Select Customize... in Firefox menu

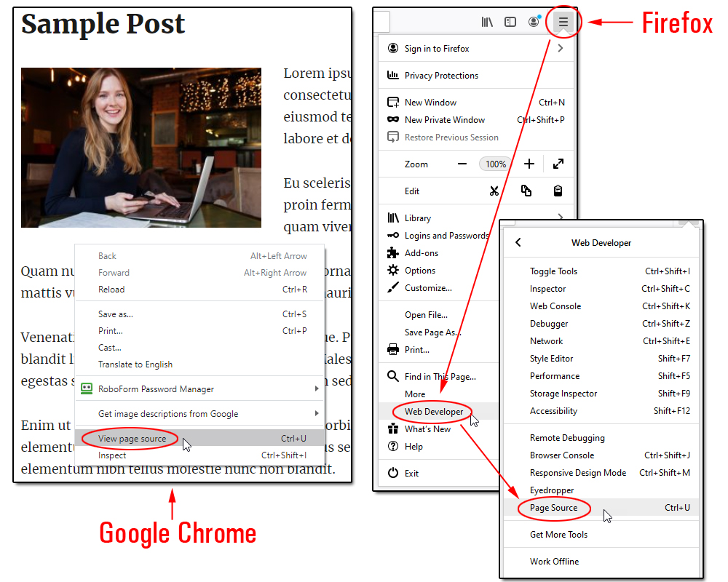(x=439, y=288)
